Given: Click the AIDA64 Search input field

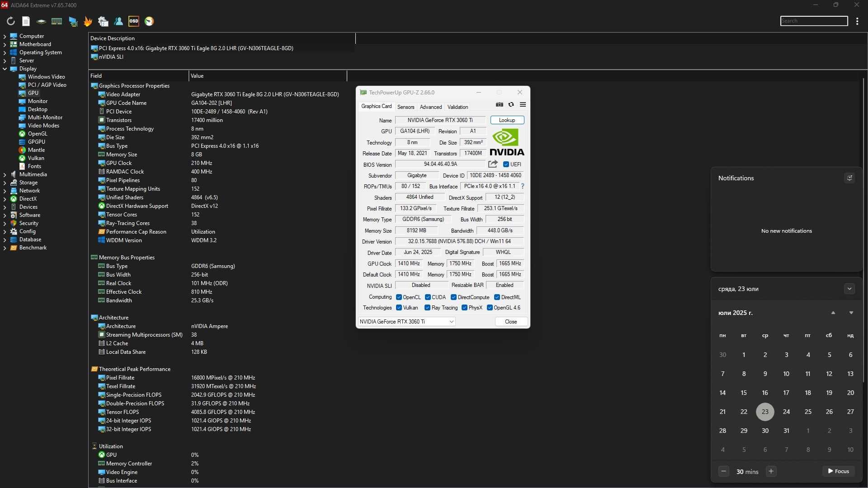Looking at the screenshot, I should tap(814, 21).
